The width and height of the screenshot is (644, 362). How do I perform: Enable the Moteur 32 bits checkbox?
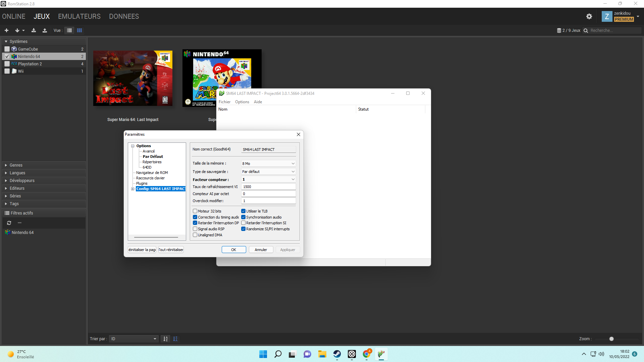click(195, 211)
